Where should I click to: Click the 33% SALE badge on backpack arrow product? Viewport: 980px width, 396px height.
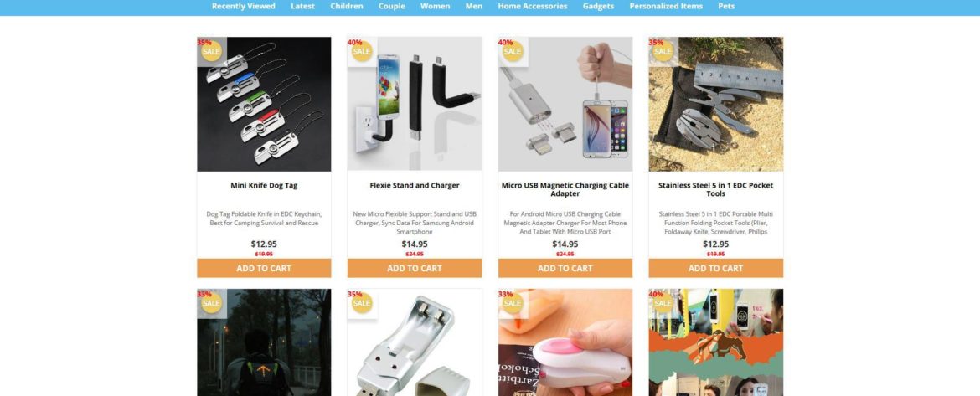pyautogui.click(x=211, y=303)
